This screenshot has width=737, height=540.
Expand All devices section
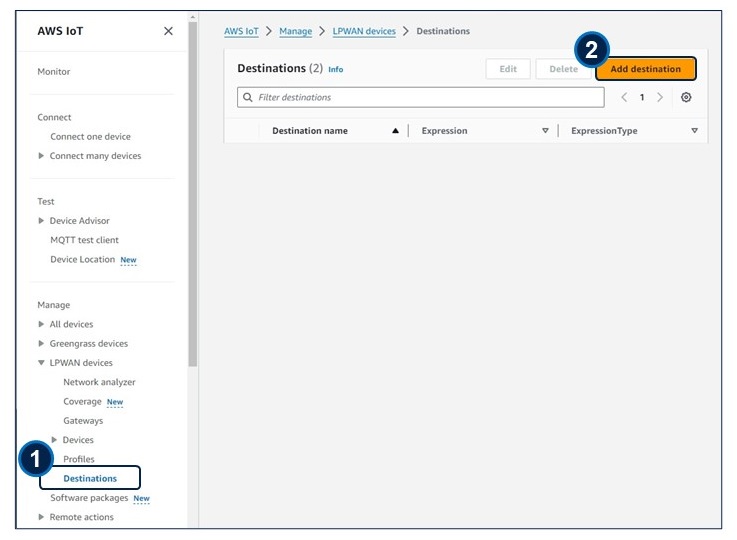[x=41, y=324]
